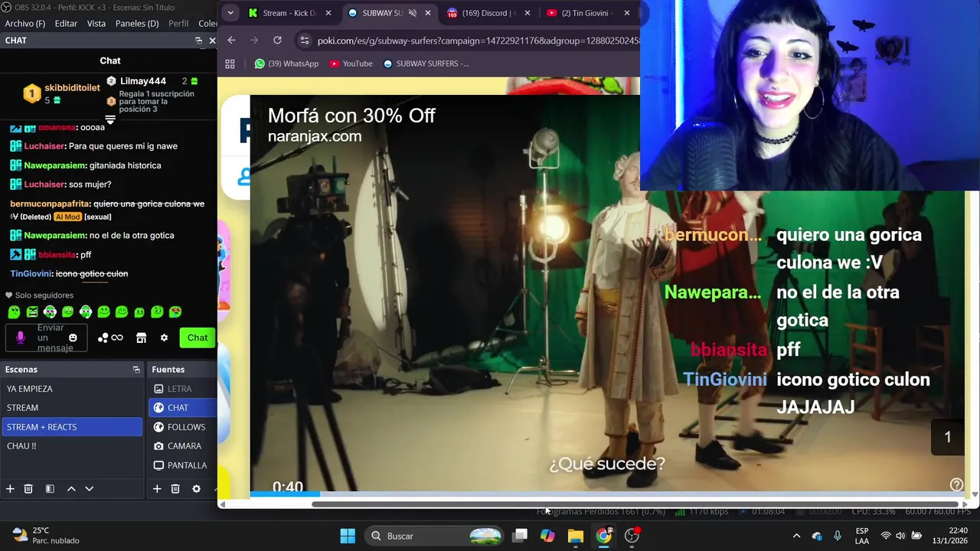Show hidden system tray icons chevron
This screenshot has height=551, width=980.
796,536
